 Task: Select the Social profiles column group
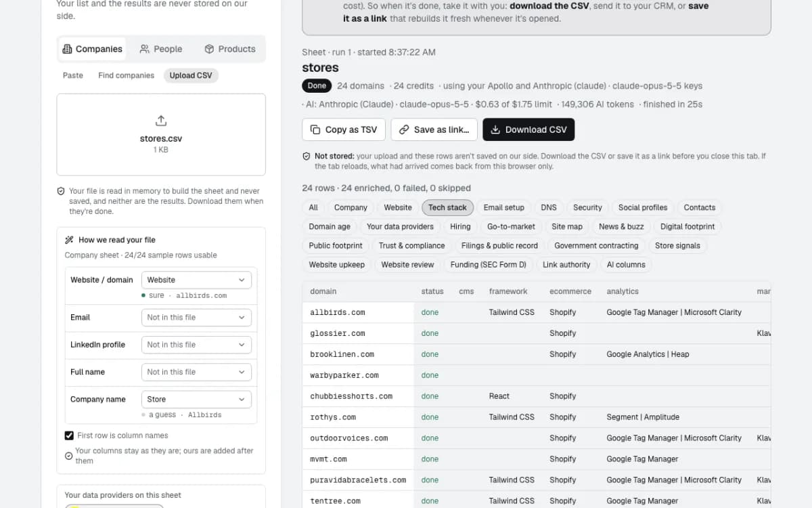(643, 207)
